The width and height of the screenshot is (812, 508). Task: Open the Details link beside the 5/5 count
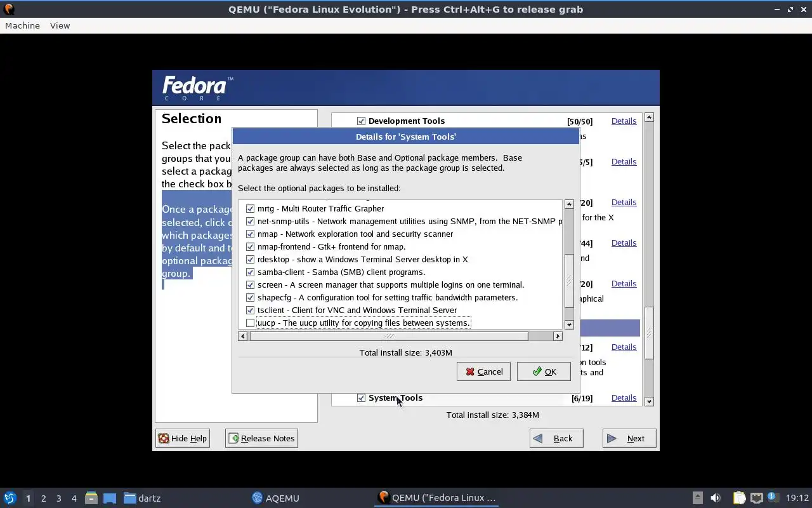(x=624, y=161)
